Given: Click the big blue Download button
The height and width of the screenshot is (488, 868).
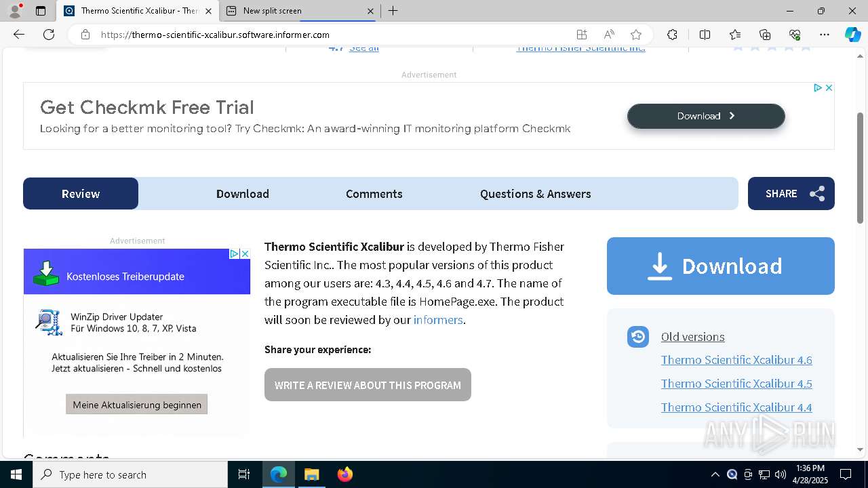Looking at the screenshot, I should [x=721, y=266].
